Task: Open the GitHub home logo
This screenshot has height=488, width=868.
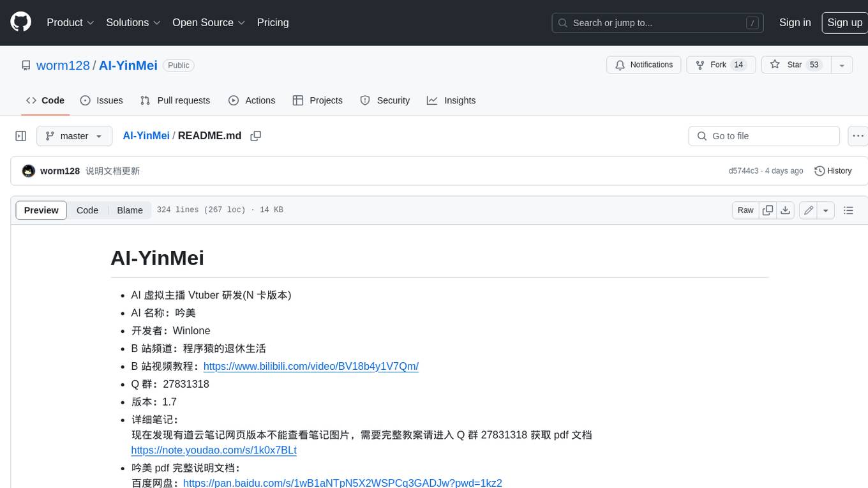Action: point(20,22)
